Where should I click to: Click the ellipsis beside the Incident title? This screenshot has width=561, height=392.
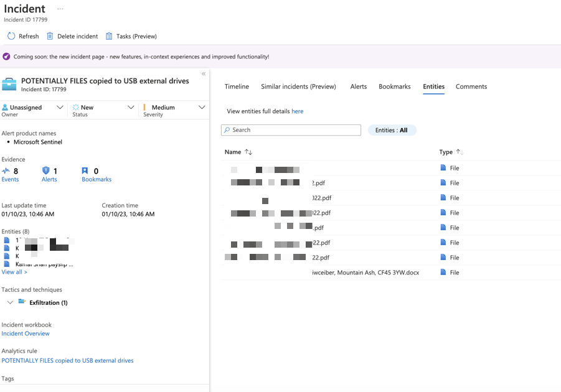(x=60, y=9)
